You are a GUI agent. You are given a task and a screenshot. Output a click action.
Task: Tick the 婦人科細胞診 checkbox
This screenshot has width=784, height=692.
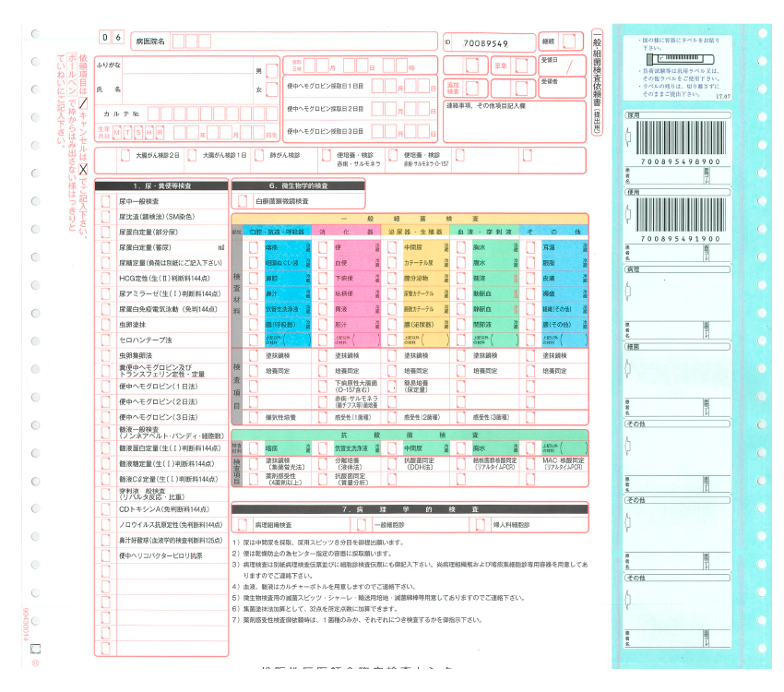click(x=481, y=524)
